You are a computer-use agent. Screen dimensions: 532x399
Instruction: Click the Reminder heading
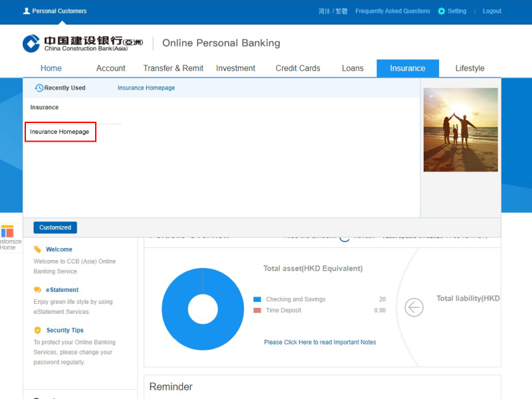pyautogui.click(x=171, y=386)
